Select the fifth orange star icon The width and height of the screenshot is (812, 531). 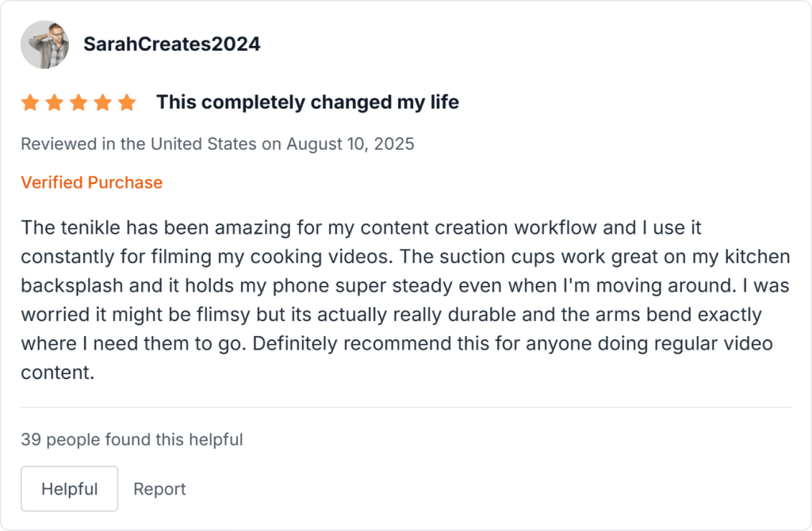pyautogui.click(x=127, y=102)
